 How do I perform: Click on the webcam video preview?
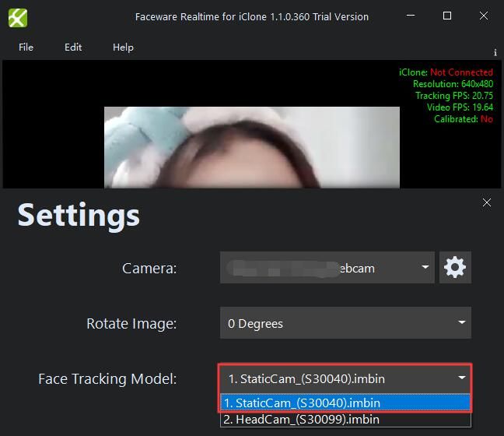pyautogui.click(x=251, y=148)
